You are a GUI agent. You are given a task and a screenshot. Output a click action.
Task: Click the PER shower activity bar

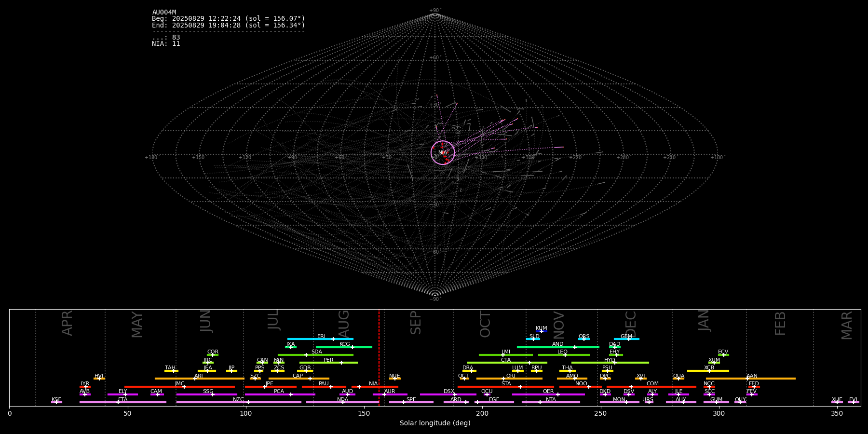pos(328,363)
